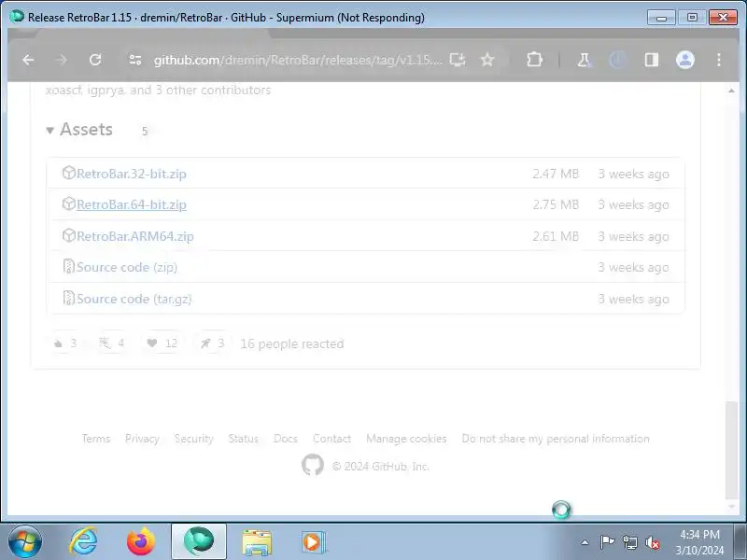Click the Supermium taskbar button
This screenshot has height=560, width=747.
coord(199,541)
